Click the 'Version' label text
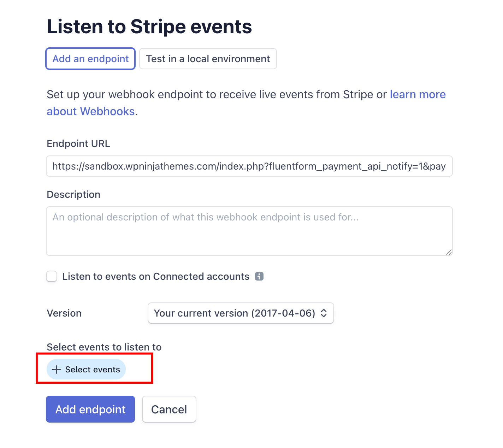The height and width of the screenshot is (448, 503). click(64, 313)
